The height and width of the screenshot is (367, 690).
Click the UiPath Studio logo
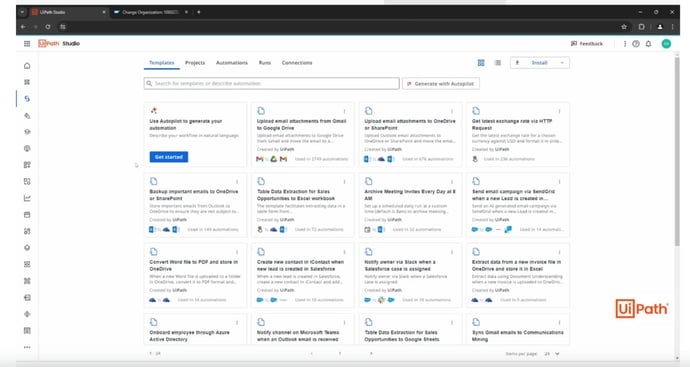click(59, 44)
